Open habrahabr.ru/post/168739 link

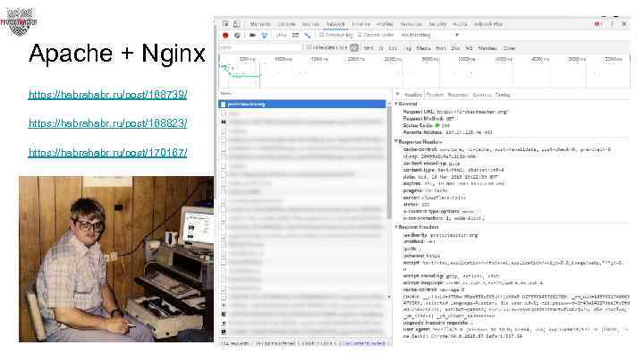(x=107, y=95)
